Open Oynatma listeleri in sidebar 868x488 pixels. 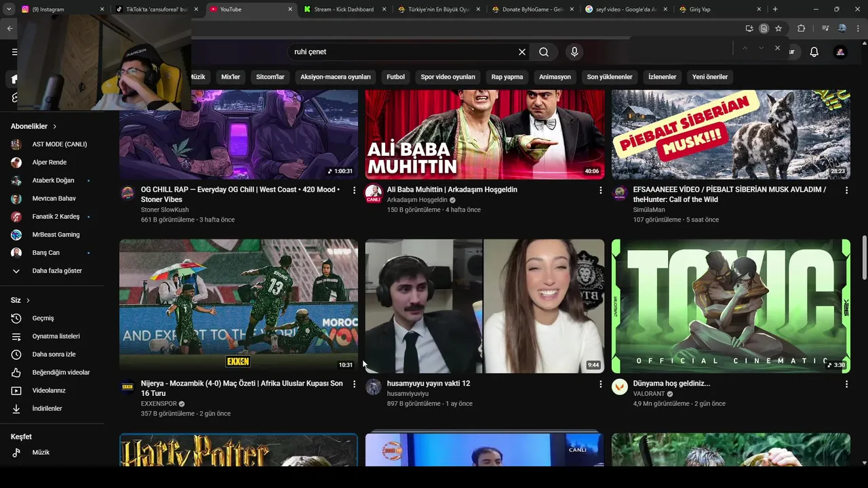click(54, 336)
